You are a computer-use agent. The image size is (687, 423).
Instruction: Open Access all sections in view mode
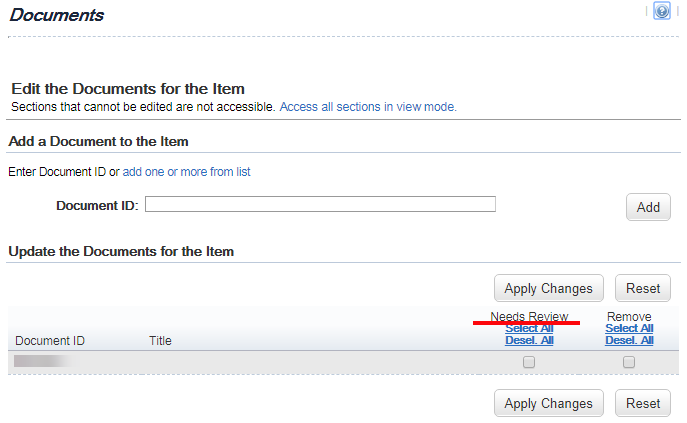click(368, 107)
